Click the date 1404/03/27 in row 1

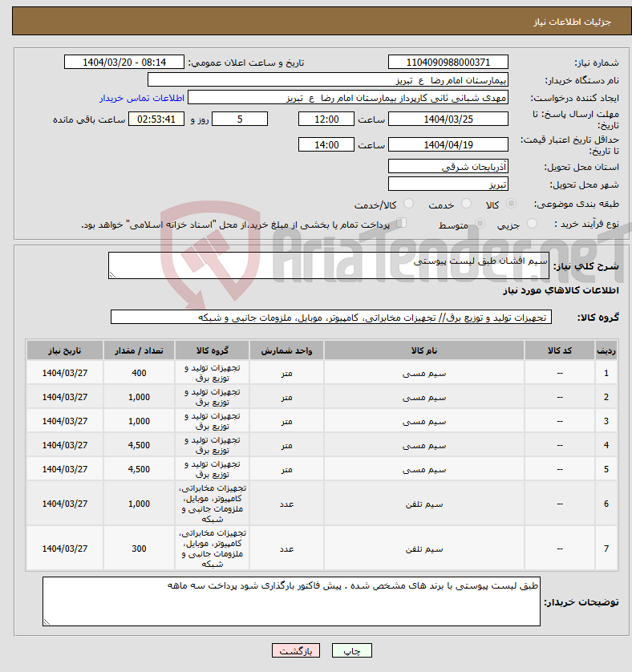(65, 373)
